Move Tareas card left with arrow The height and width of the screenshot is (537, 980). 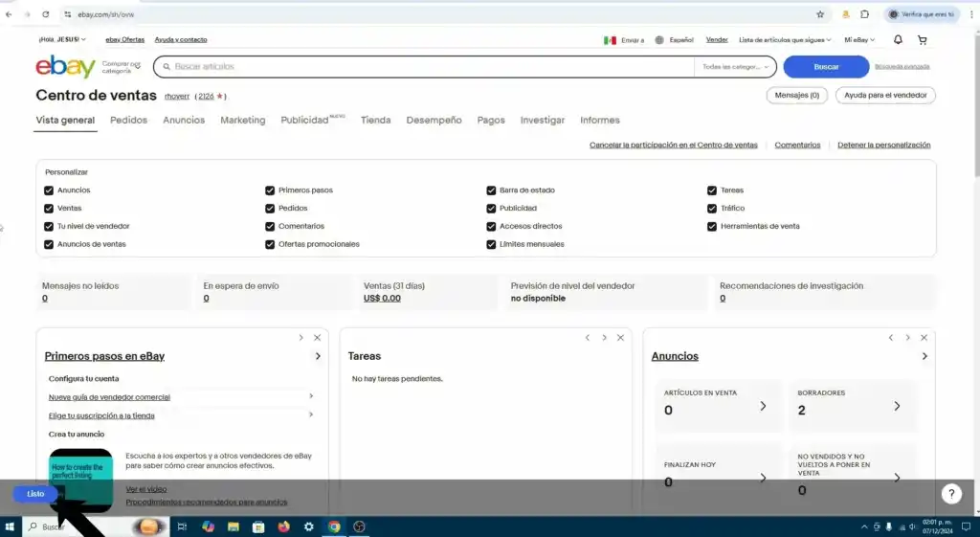pos(588,338)
